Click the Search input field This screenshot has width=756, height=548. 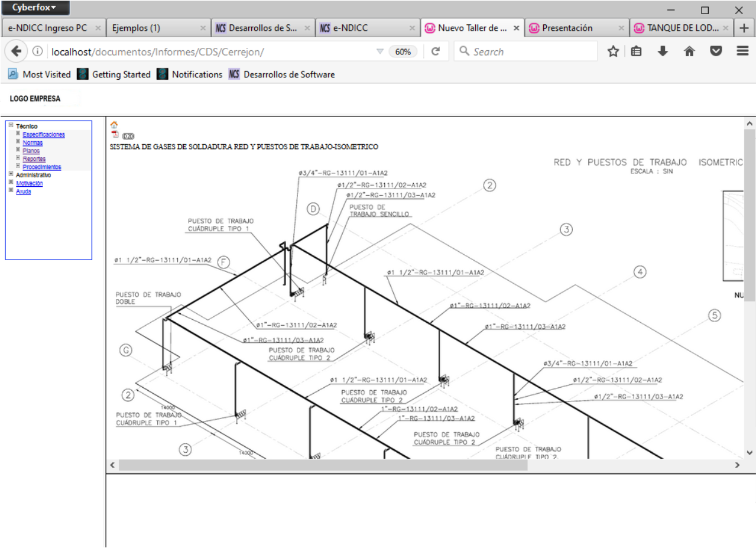[532, 51]
